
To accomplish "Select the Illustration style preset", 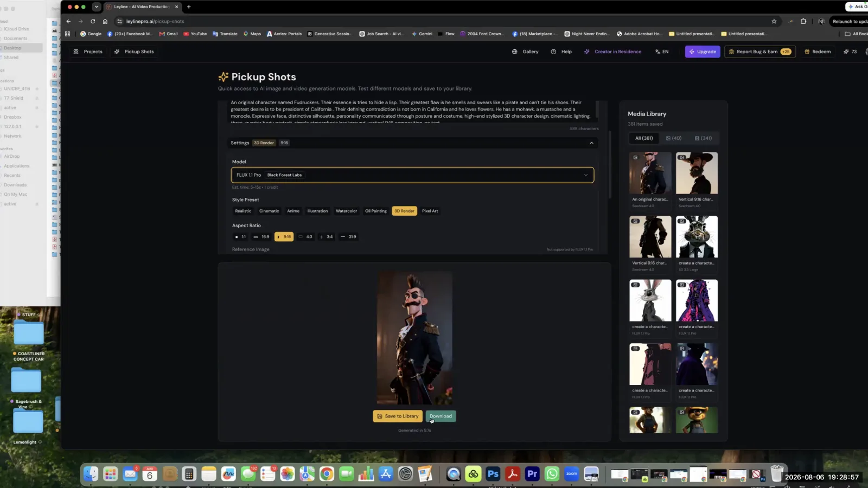I will point(317,211).
